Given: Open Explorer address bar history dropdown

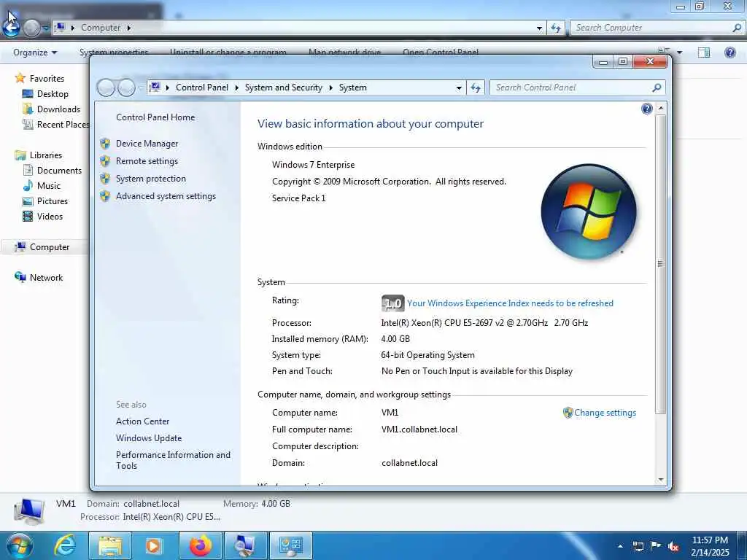Looking at the screenshot, I should pyautogui.click(x=539, y=28).
